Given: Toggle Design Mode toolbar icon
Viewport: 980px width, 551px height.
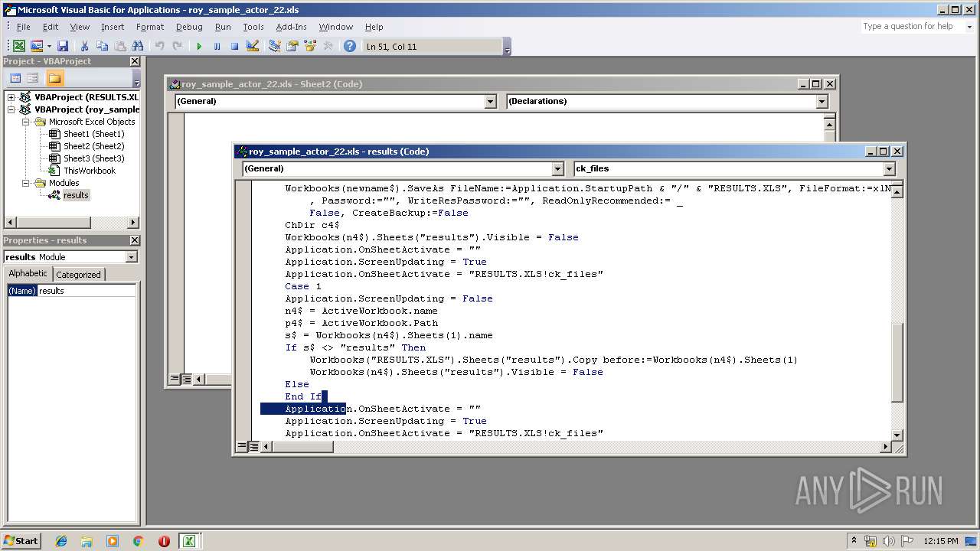Looking at the screenshot, I should coord(253,47).
